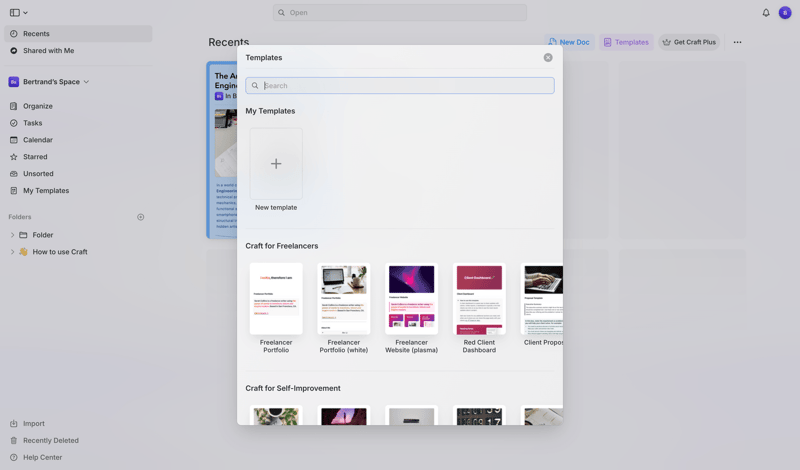Open Recently Deleted
This screenshot has width=800, height=470.
coord(51,440)
